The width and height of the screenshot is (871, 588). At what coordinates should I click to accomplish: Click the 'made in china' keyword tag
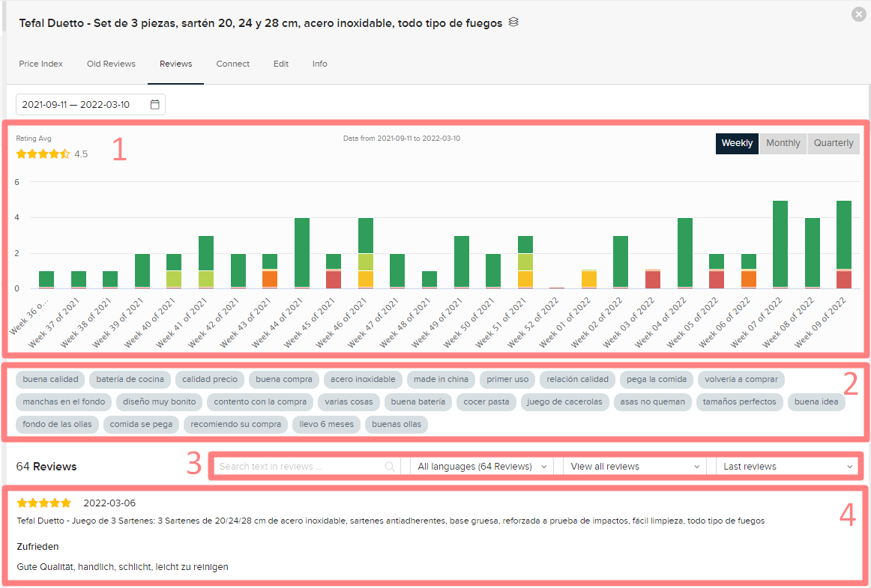[441, 380]
